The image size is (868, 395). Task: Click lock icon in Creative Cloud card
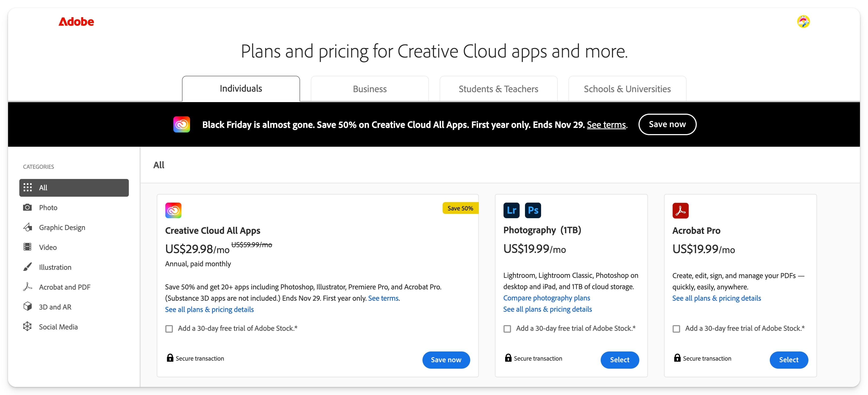(170, 358)
